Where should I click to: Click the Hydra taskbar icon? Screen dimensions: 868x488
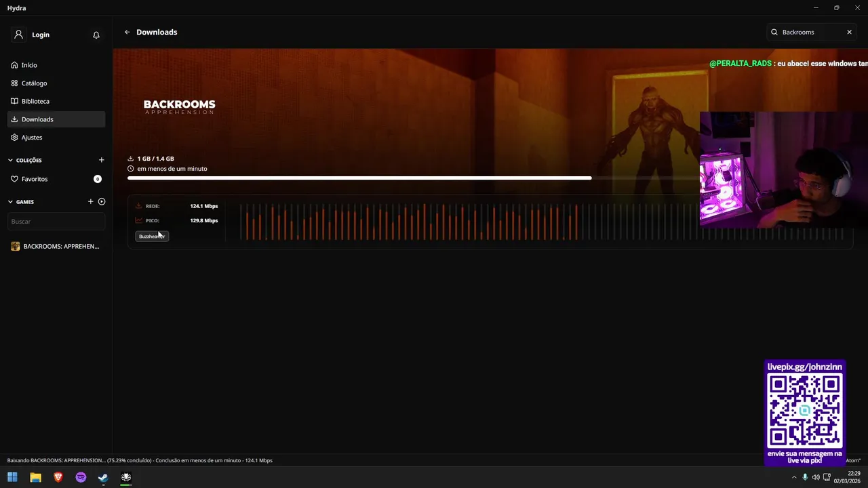click(126, 477)
